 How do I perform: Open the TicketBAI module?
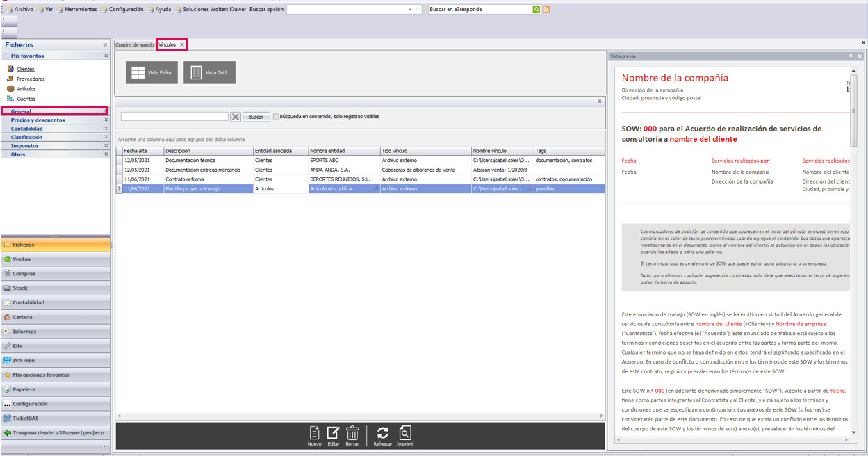[56, 418]
